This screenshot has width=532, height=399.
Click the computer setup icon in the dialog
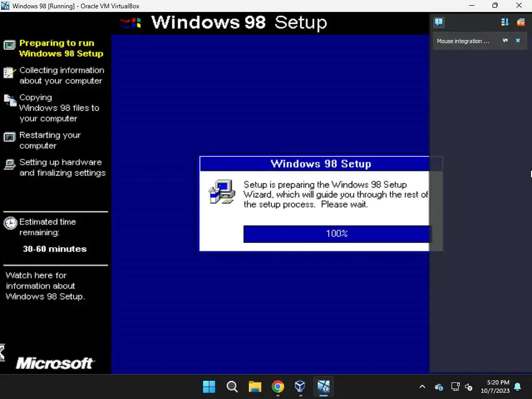click(x=222, y=192)
